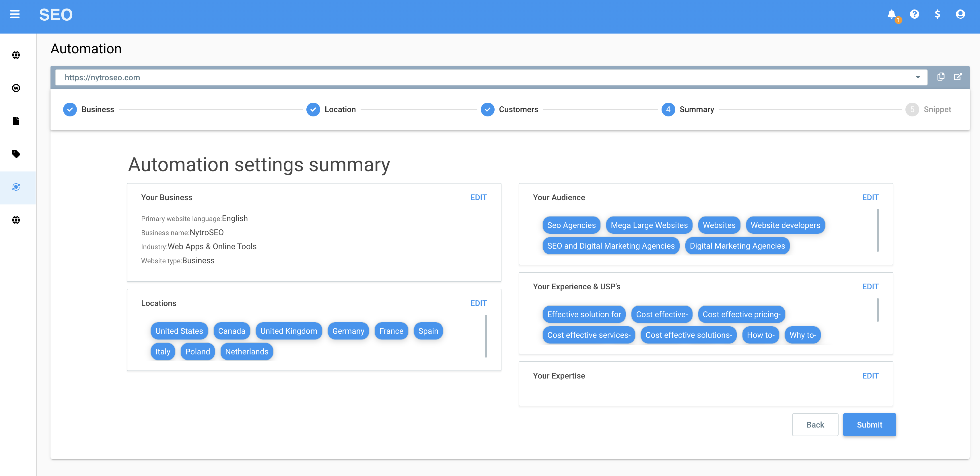
Task: Open the help question mark icon
Action: pyautogui.click(x=915, y=14)
